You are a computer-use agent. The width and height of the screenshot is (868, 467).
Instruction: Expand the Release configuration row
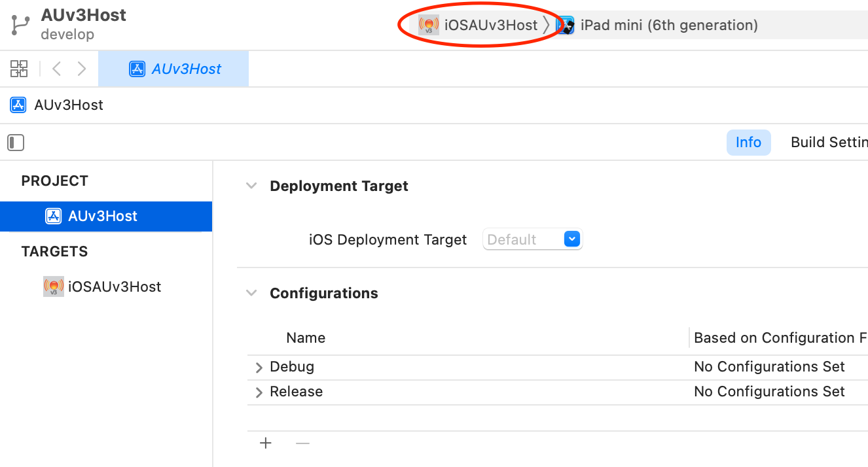coord(259,392)
